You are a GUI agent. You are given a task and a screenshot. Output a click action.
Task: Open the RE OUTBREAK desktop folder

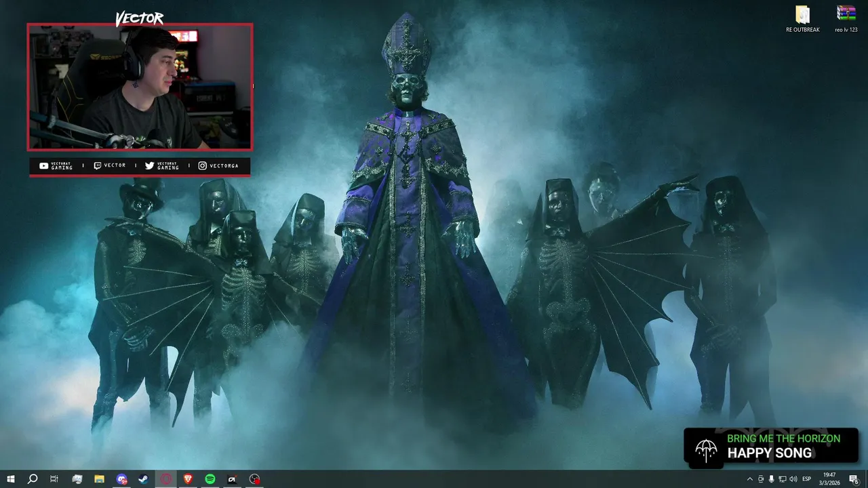tap(803, 15)
